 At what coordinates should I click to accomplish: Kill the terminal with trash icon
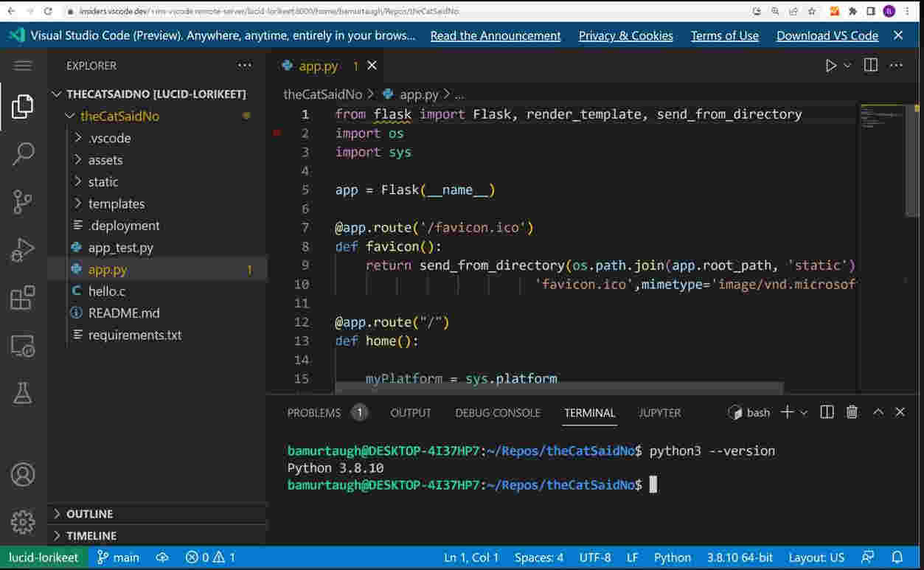point(852,412)
